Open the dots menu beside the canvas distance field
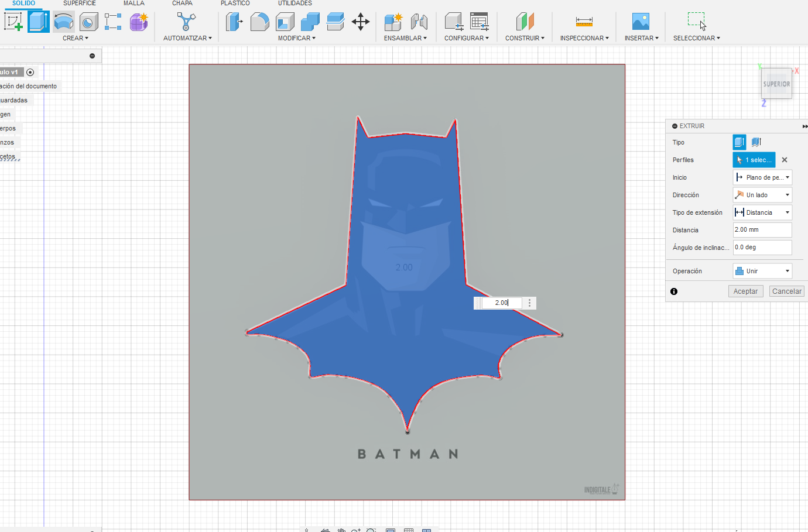The width and height of the screenshot is (808, 532). pos(530,303)
